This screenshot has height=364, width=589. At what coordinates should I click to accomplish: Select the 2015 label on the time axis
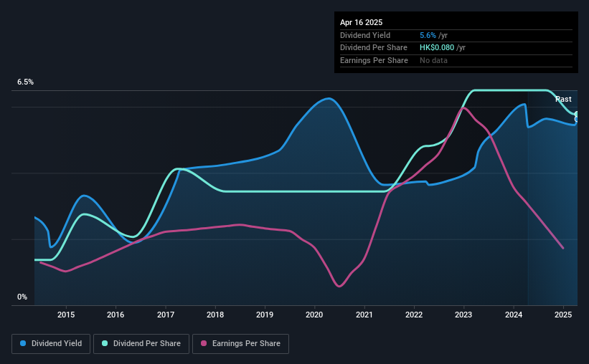(66, 315)
